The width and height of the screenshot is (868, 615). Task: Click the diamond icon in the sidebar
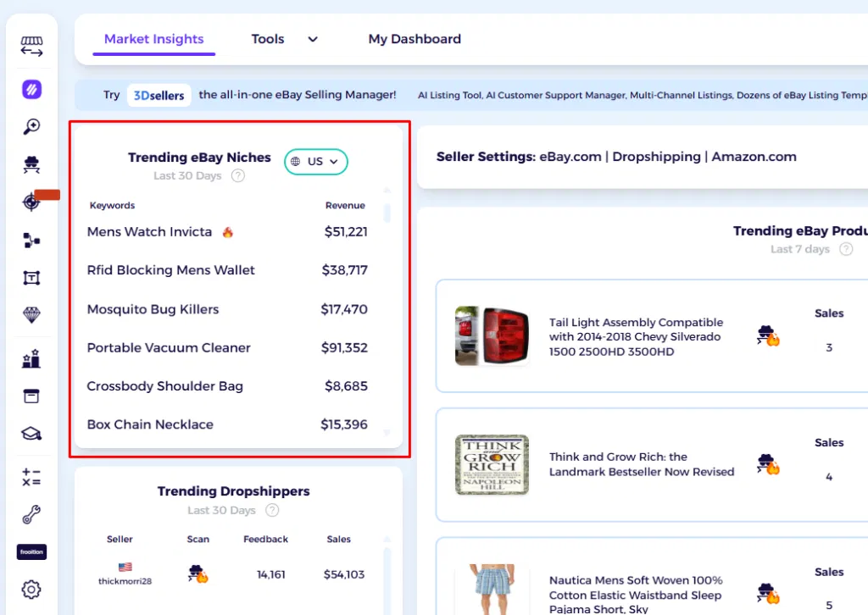31,315
